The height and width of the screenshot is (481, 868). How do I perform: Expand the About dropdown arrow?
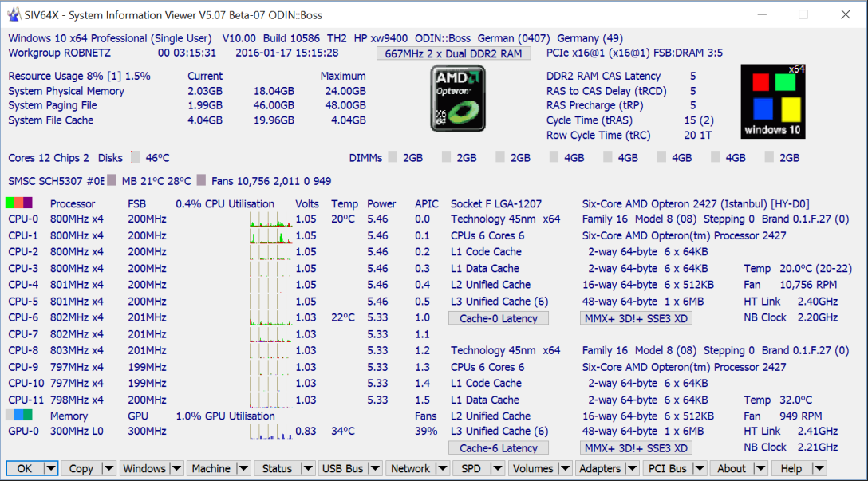click(x=760, y=468)
